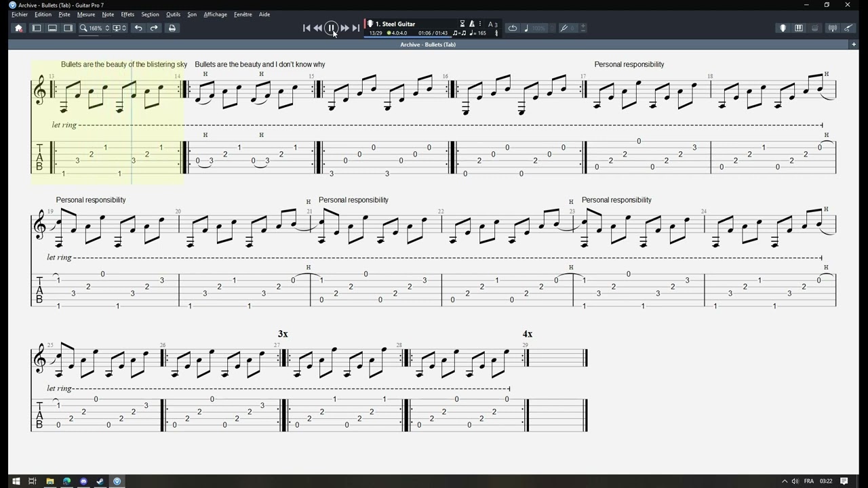Viewport: 868px width, 488px height.
Task: Open File Explorer from taskbar
Action: coord(50,481)
